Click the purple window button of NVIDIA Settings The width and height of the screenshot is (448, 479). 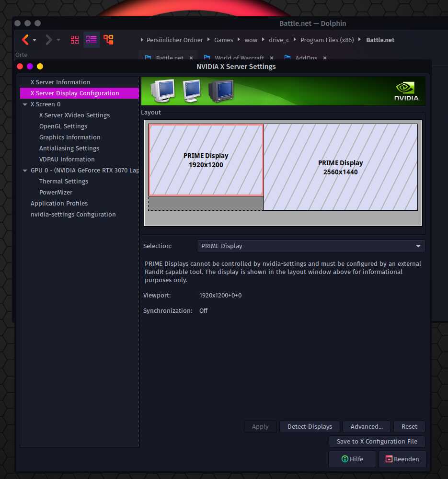(x=30, y=67)
